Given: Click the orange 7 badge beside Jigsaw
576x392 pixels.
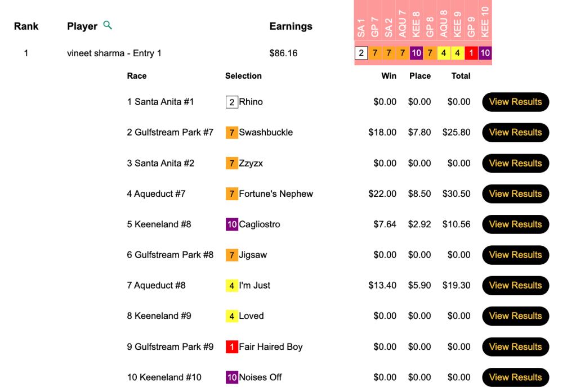Looking at the screenshot, I should (x=231, y=255).
